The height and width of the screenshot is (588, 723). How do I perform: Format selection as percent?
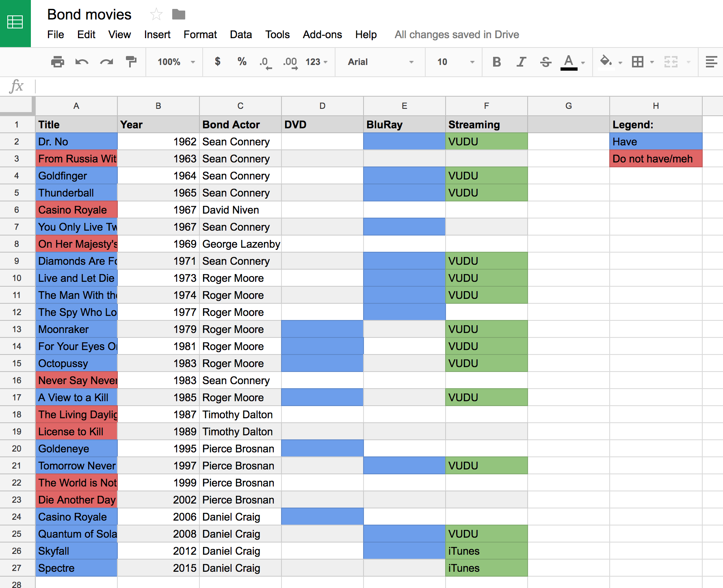pos(242,62)
